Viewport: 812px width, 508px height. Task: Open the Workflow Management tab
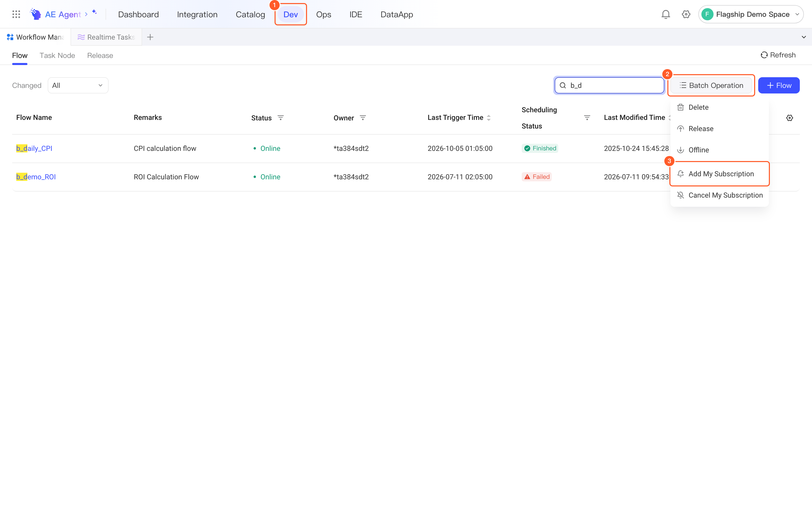(35, 37)
